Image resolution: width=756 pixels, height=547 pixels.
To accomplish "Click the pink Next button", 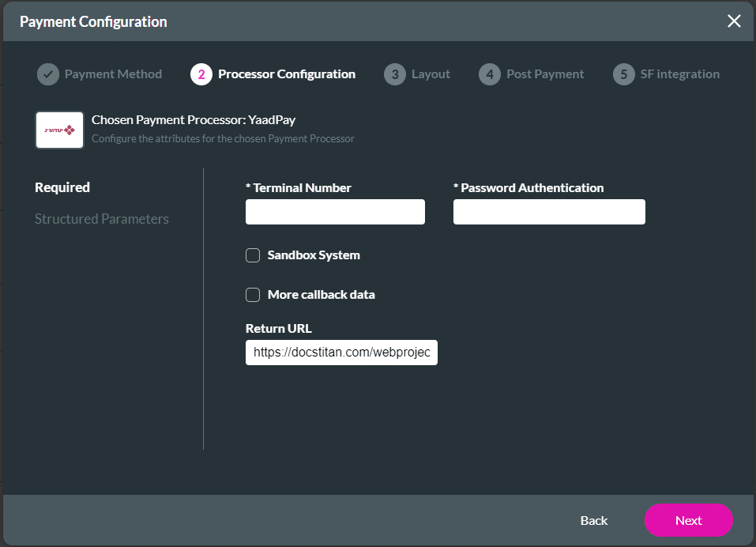I will [688, 520].
